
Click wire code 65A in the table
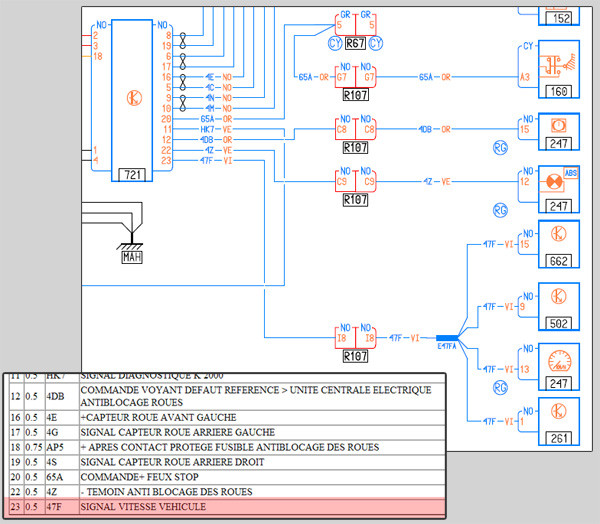point(55,477)
